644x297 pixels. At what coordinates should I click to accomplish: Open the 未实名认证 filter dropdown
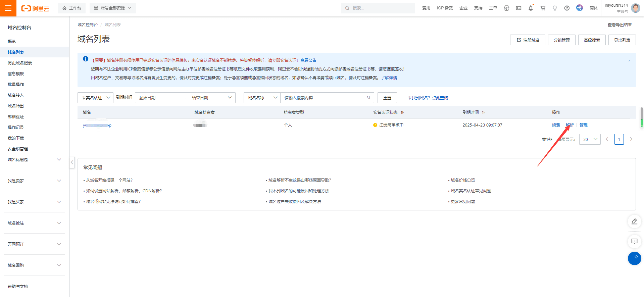(x=95, y=98)
